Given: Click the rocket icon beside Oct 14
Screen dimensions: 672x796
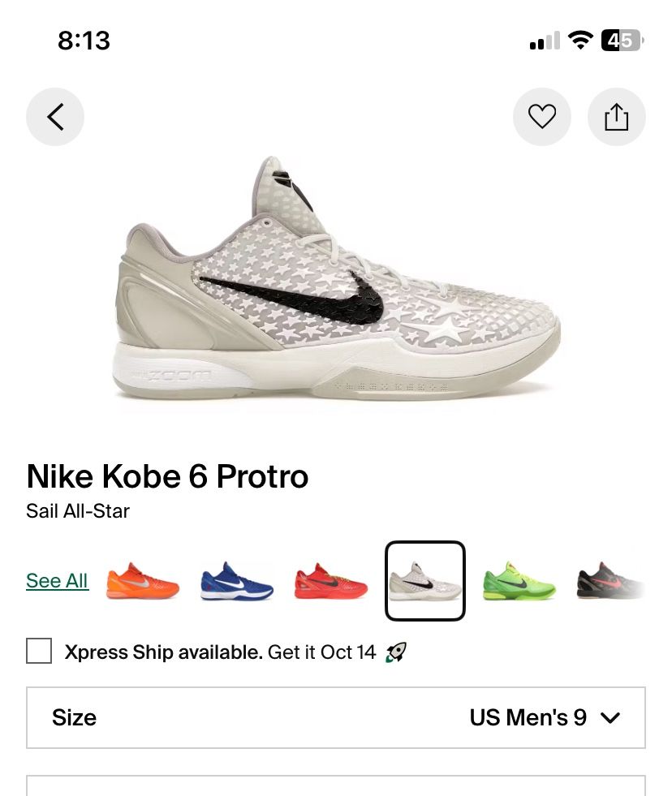Looking at the screenshot, I should tap(396, 652).
